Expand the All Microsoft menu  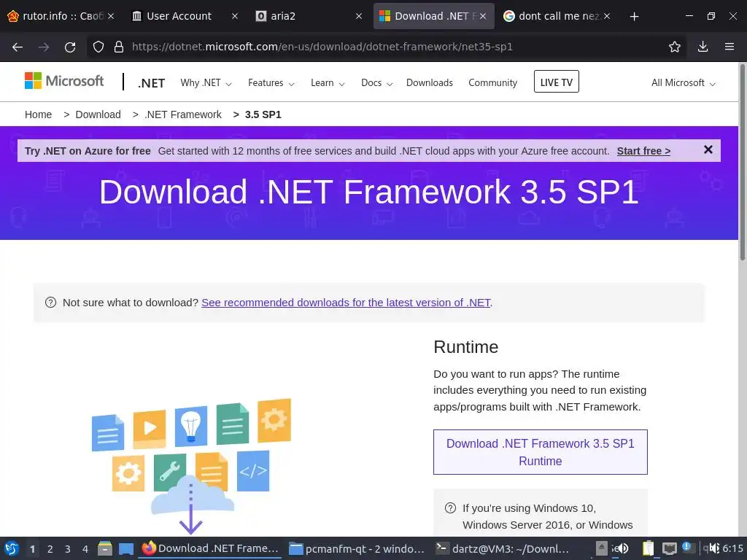tap(683, 83)
